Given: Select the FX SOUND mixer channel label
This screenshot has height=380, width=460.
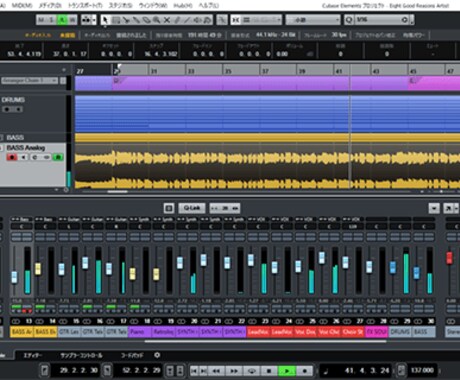Looking at the screenshot, I should [376, 332].
